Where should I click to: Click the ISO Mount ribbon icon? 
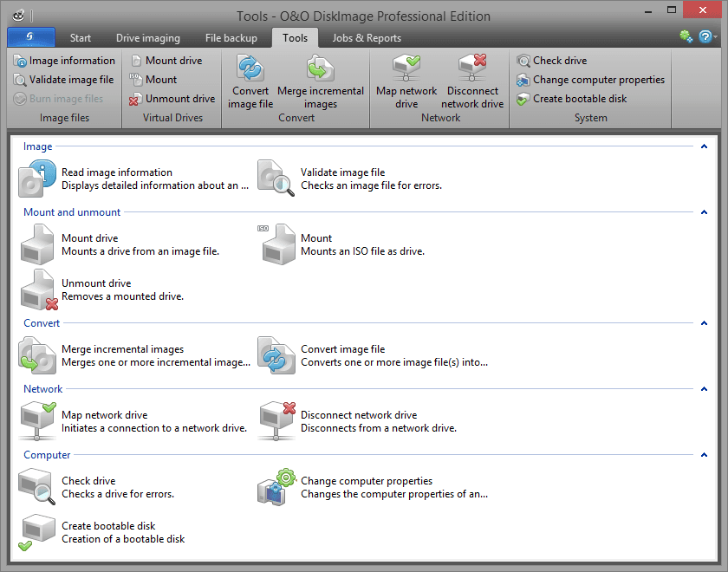pos(135,80)
